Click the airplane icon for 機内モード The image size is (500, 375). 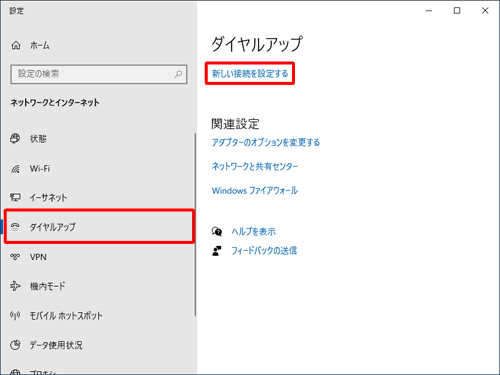tap(15, 286)
